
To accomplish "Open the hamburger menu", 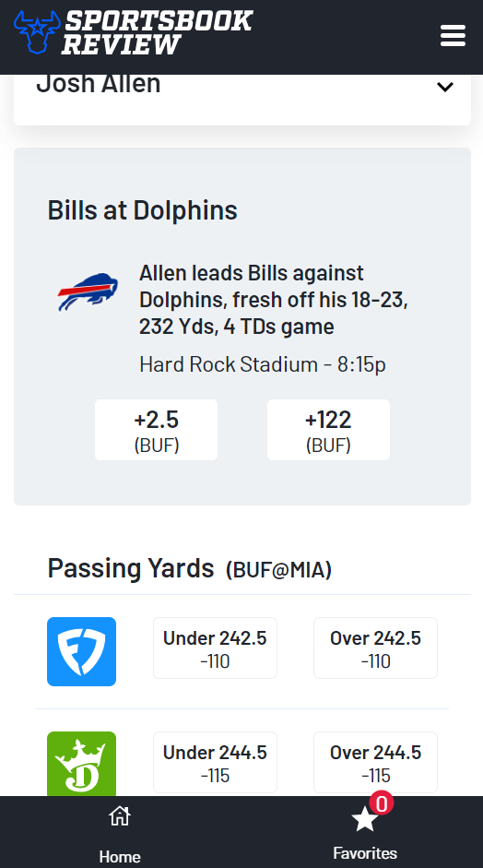I will [x=453, y=37].
